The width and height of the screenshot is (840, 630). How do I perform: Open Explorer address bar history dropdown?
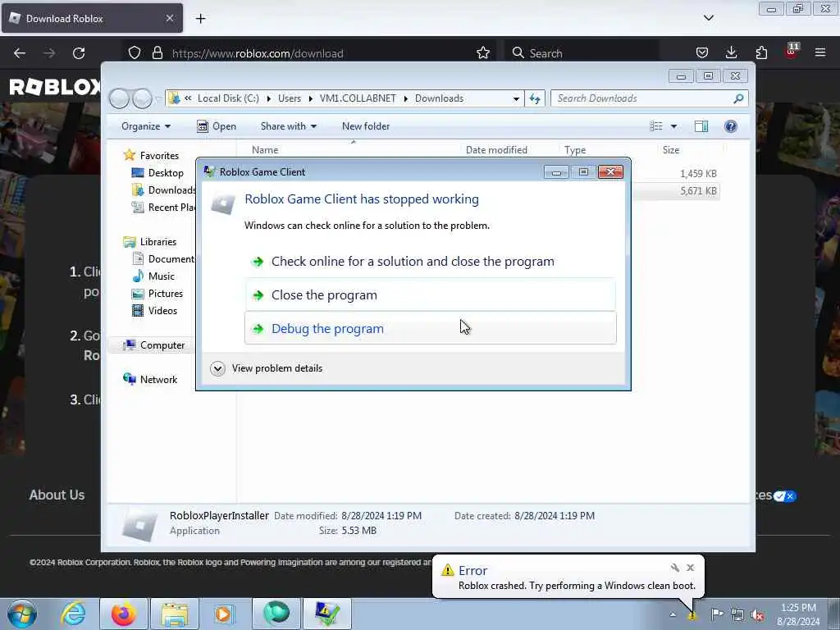(516, 98)
